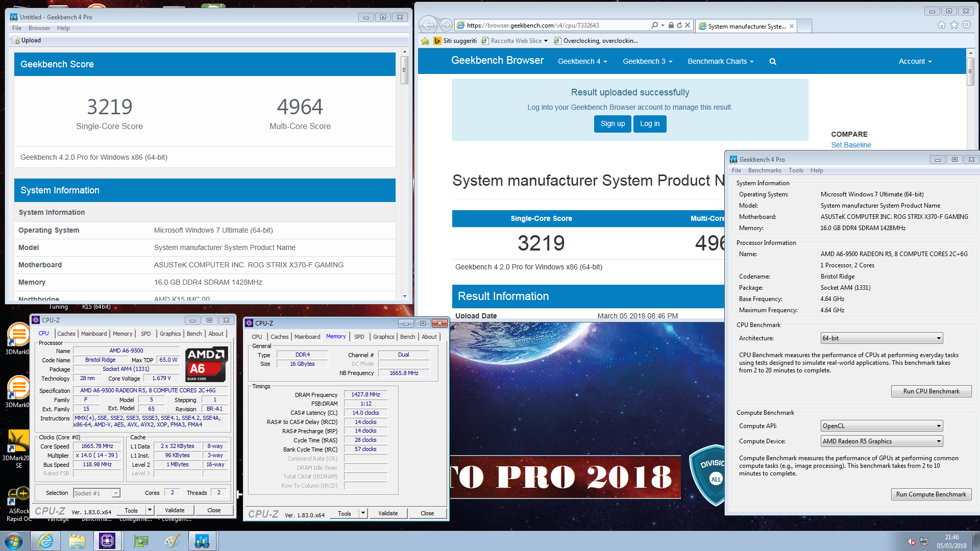
Task: Click the refresh icon in address bar
Action: [679, 25]
